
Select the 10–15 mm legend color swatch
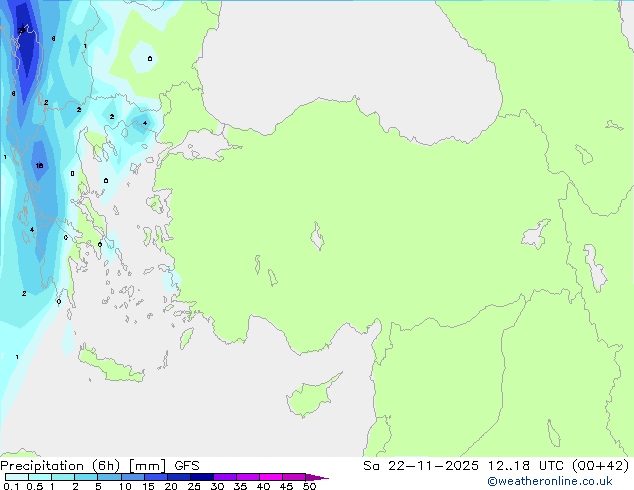132,477
